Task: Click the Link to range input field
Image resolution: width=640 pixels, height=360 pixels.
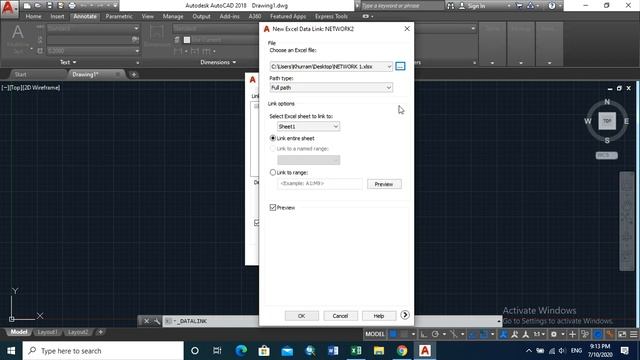Action: [x=320, y=184]
